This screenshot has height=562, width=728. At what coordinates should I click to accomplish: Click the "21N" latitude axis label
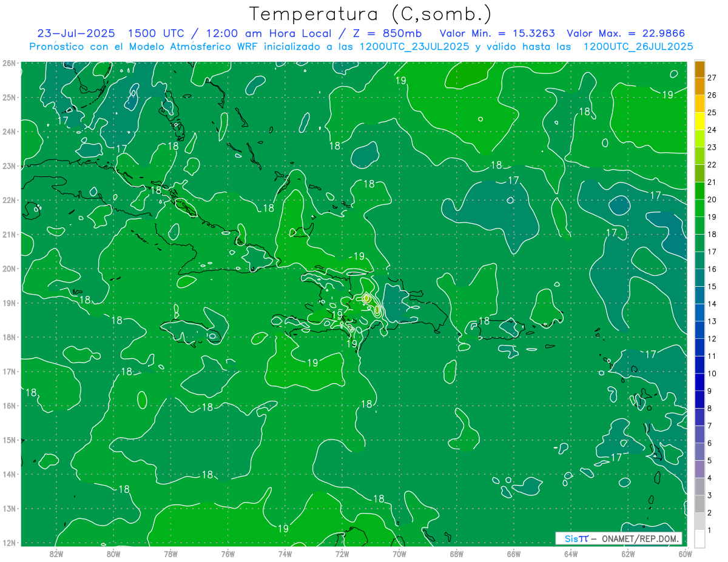[9, 235]
